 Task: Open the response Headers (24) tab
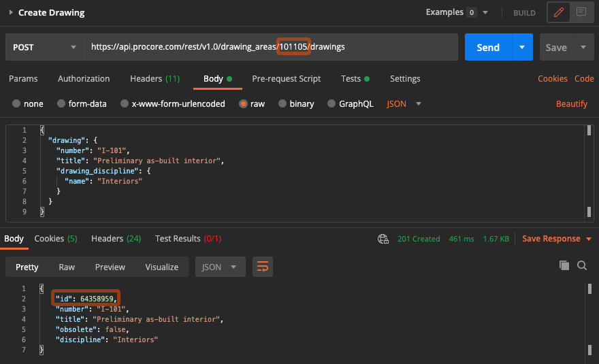tap(116, 239)
